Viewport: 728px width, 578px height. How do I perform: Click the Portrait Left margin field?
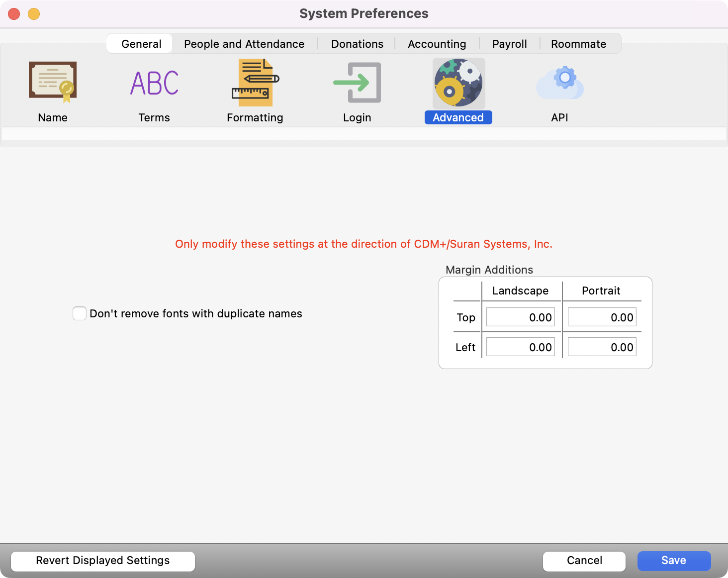[x=602, y=347]
